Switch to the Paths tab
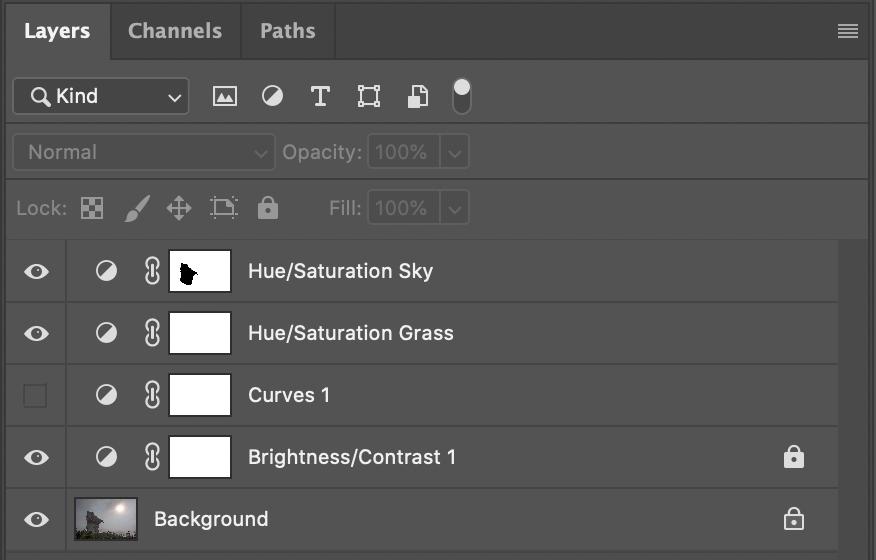Image resolution: width=876 pixels, height=560 pixels. point(288,30)
